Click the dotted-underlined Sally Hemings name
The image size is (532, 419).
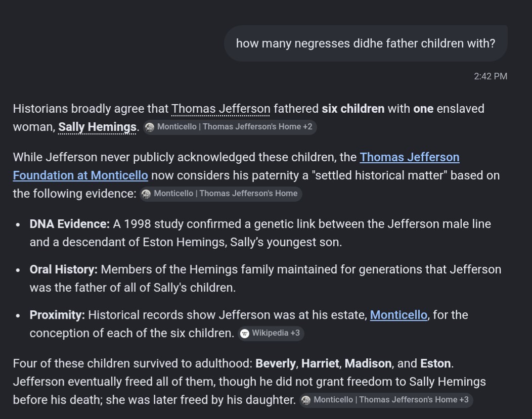(x=98, y=127)
